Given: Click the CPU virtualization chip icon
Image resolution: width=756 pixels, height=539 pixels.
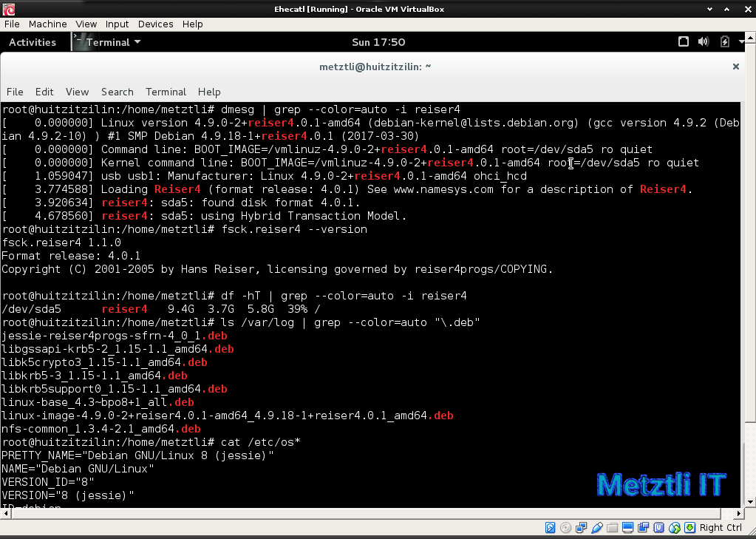Looking at the screenshot, I should 658,527.
